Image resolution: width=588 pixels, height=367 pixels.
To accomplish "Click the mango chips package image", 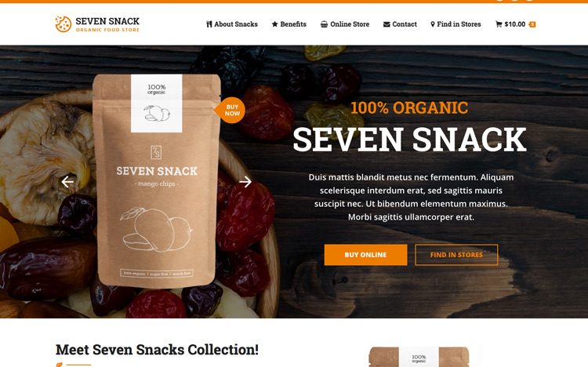I will pyautogui.click(x=156, y=181).
